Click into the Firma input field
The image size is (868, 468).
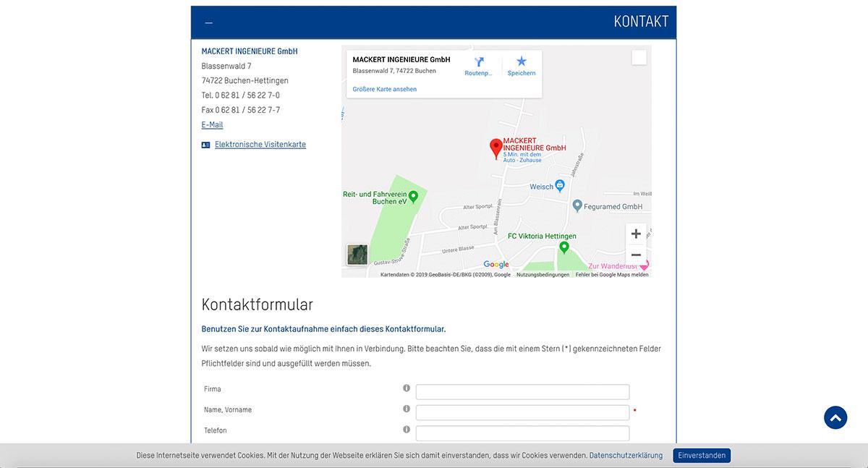point(522,392)
